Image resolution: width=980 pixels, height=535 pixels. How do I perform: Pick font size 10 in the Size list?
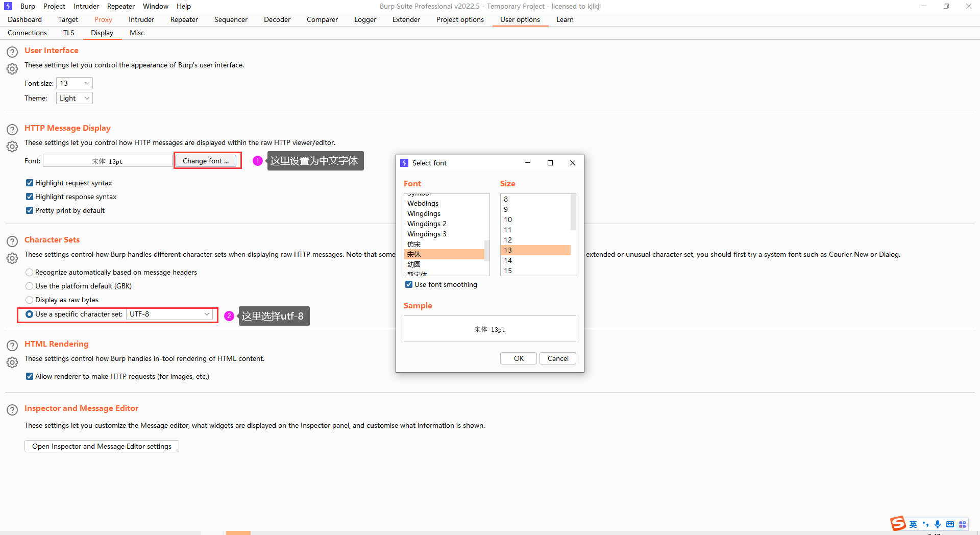pyautogui.click(x=535, y=220)
